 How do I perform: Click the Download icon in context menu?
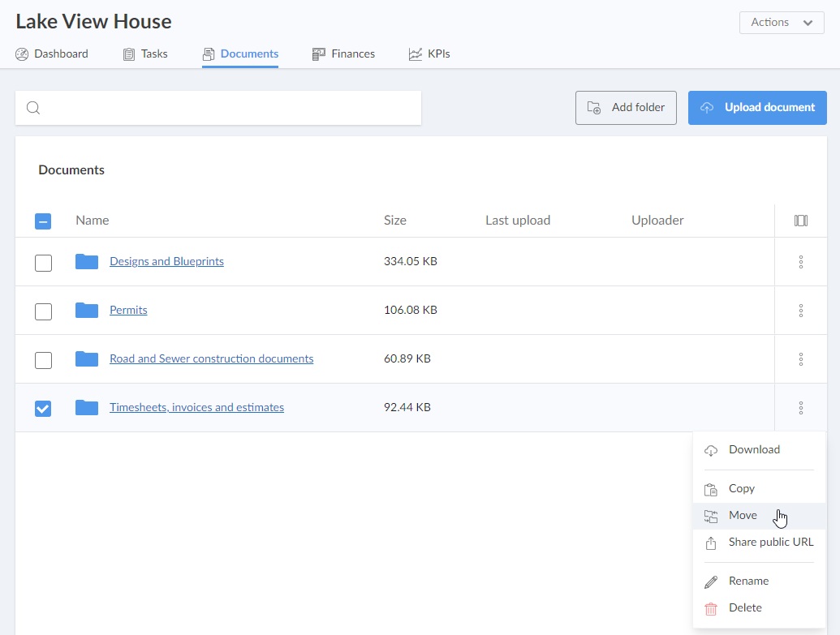(x=711, y=450)
